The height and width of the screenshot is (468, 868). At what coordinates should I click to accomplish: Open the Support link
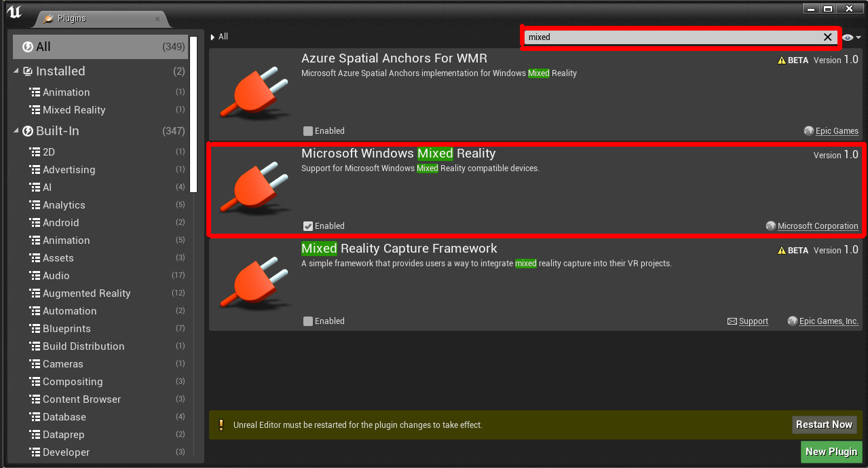[x=753, y=321]
